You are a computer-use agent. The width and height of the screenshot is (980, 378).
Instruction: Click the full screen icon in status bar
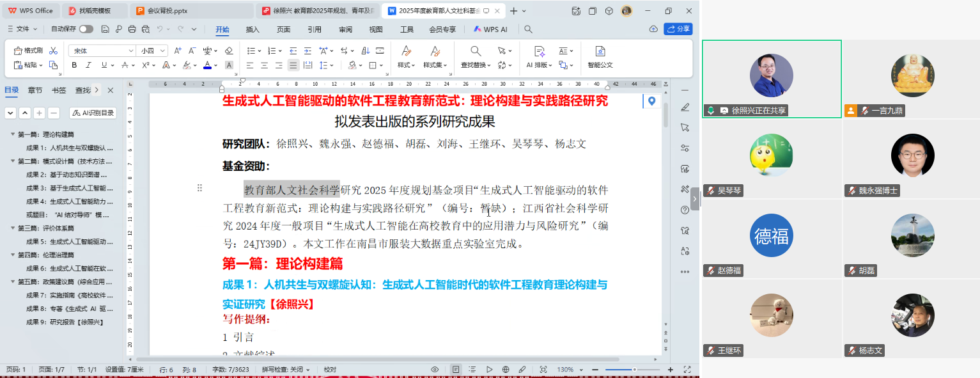(x=687, y=370)
